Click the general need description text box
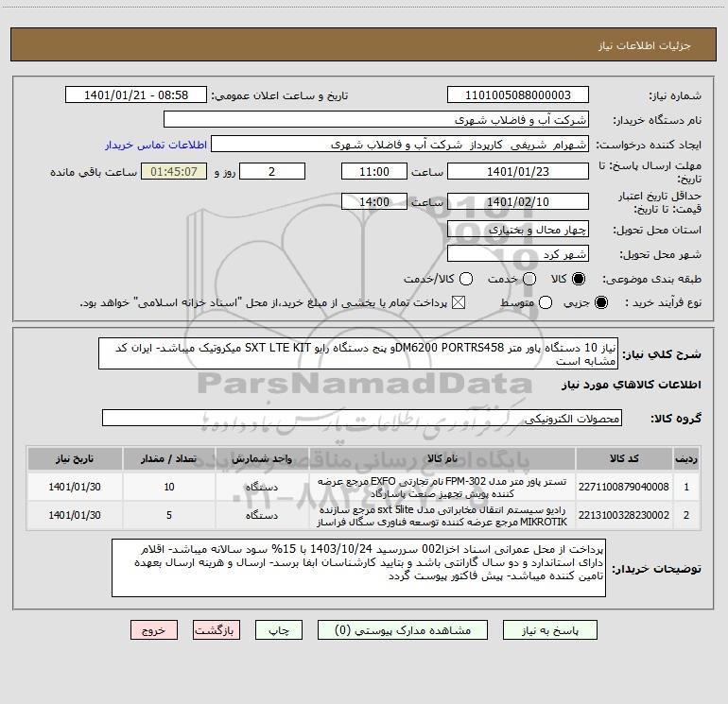This screenshot has width=728, height=704. click(x=358, y=353)
